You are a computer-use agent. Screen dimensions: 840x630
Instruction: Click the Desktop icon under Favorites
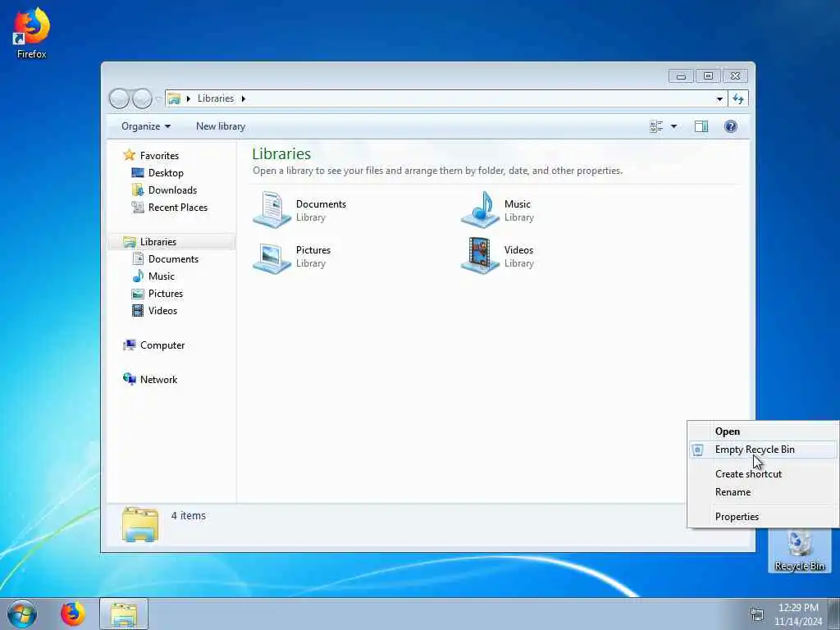(138, 172)
